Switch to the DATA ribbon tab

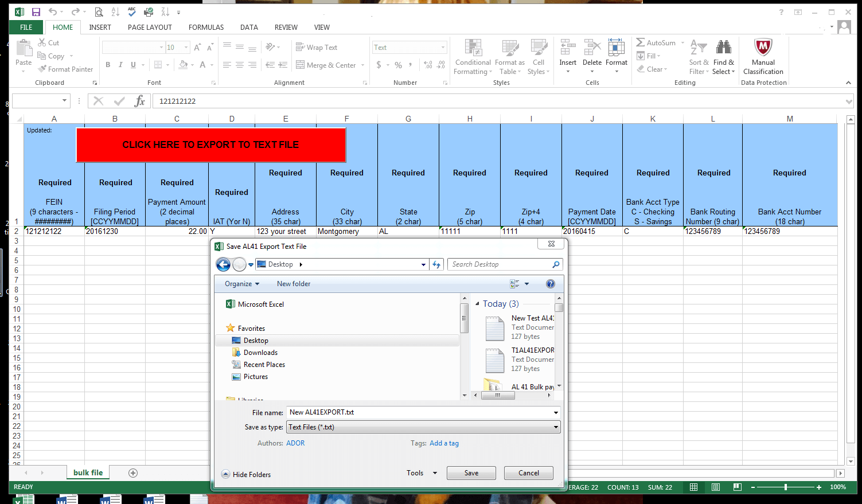(249, 27)
